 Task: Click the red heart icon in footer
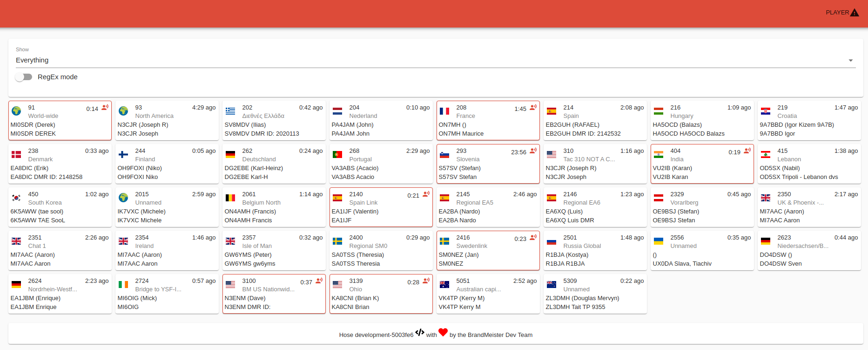tap(443, 332)
